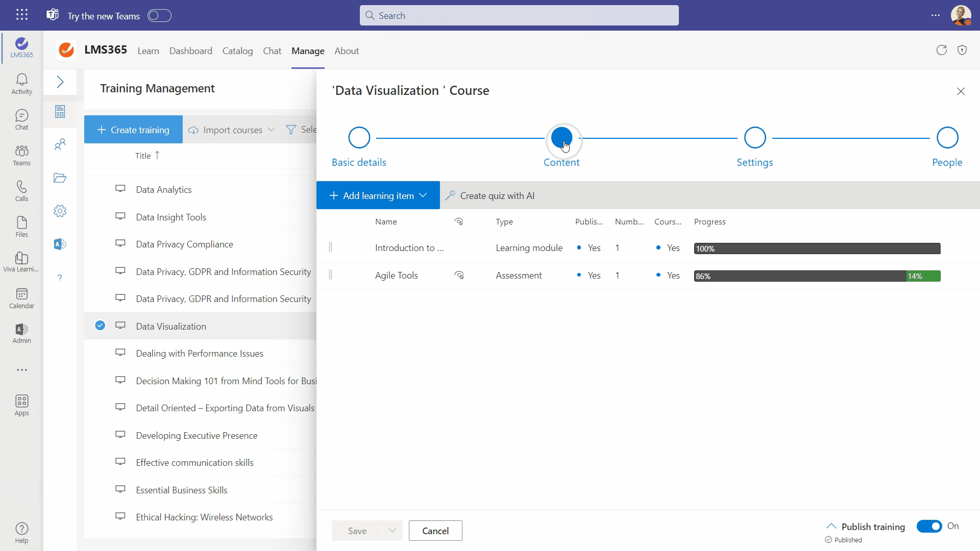Go to the Learn tab
Screen dimensions: 980x551
[x=148, y=51]
